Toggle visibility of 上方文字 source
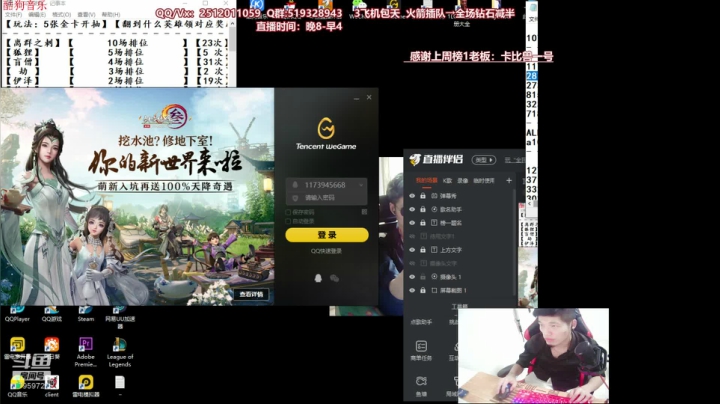 pos(412,250)
